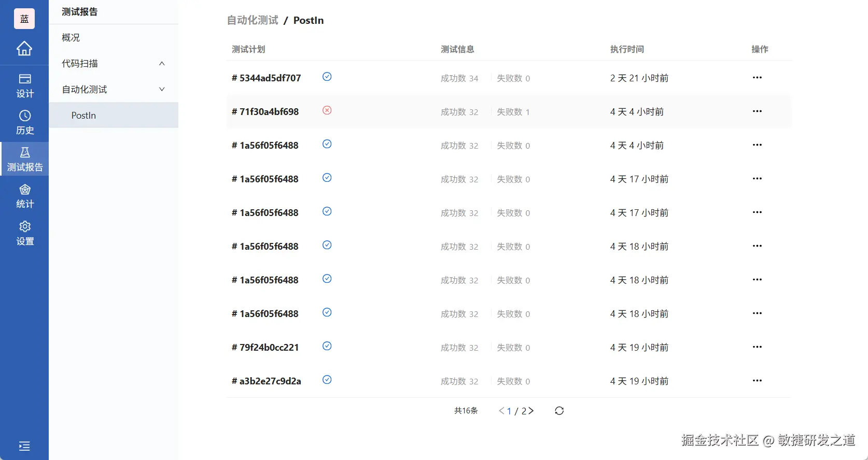Toggle the sidebar expand menu icon

pos(24,446)
